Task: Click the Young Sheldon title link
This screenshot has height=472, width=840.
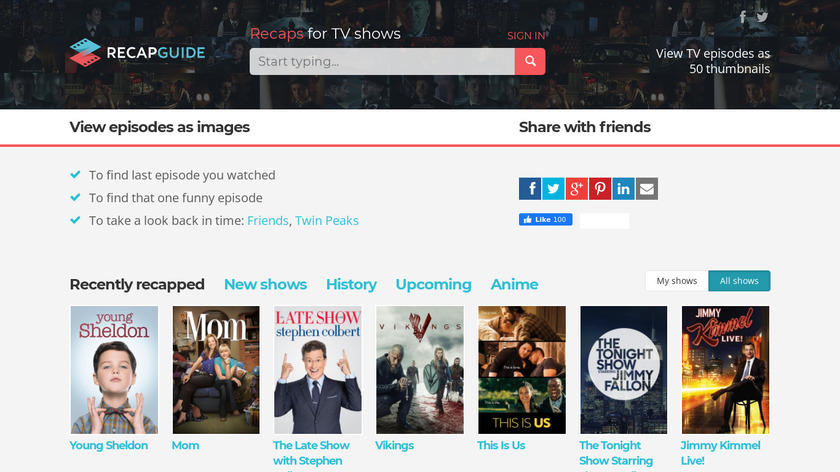Action: tap(109, 445)
